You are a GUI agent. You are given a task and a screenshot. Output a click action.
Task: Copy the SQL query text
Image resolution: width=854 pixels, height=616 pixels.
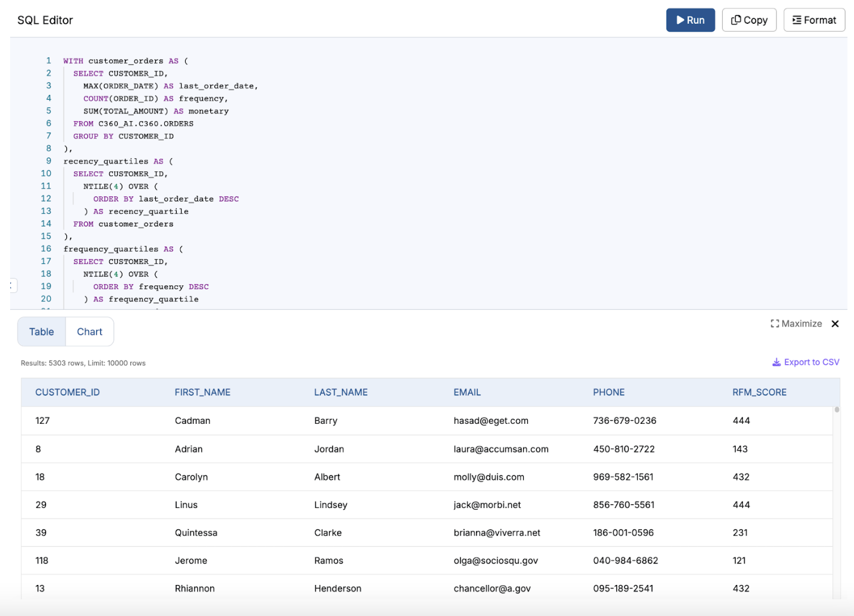tap(749, 20)
